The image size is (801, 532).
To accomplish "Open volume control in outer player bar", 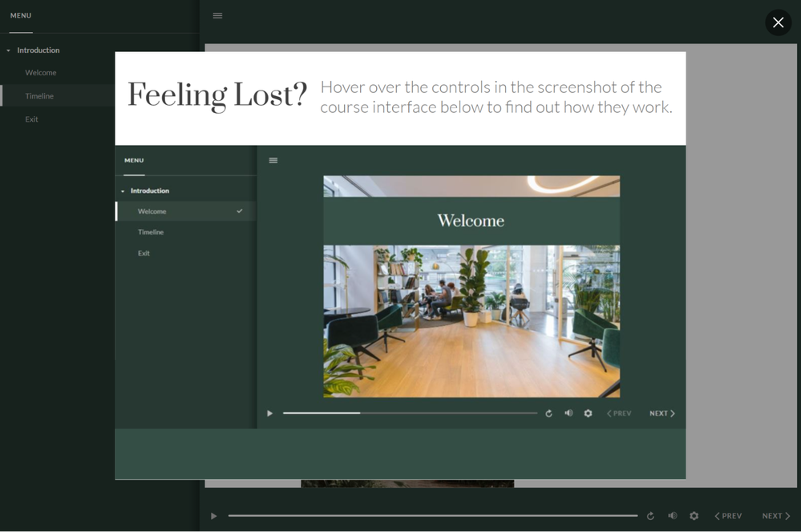I will click(673, 516).
